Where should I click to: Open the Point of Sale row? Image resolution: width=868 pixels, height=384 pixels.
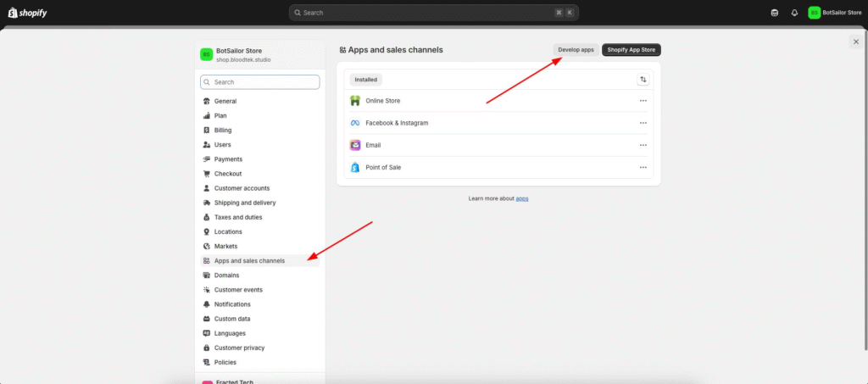pos(498,167)
